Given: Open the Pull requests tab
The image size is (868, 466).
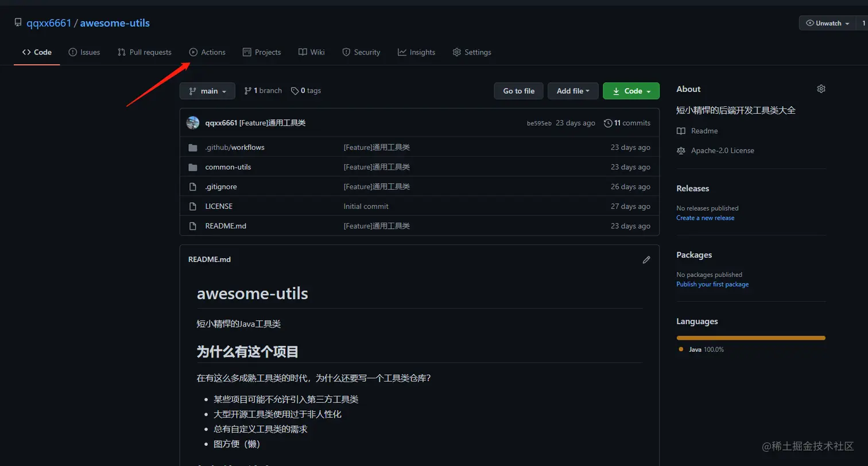Looking at the screenshot, I should click(x=145, y=52).
